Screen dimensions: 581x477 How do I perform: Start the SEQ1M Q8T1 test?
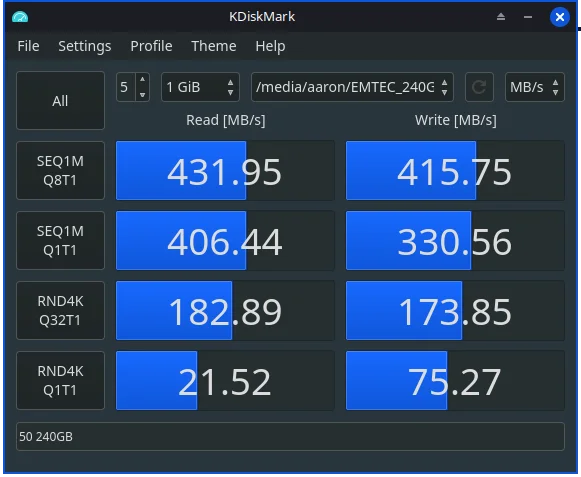60,170
